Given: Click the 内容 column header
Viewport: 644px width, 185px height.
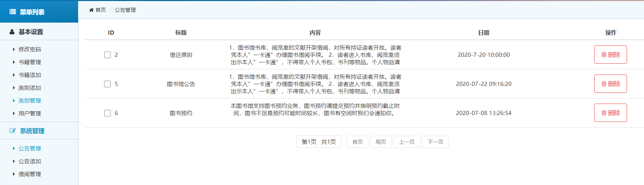Looking at the screenshot, I should pos(315,33).
